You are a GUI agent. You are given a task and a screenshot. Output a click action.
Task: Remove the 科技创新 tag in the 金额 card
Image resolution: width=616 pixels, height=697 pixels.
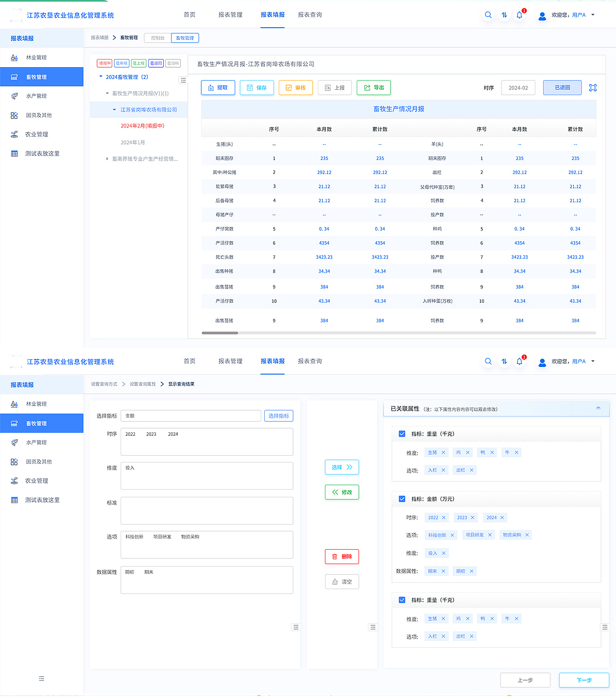(x=452, y=535)
